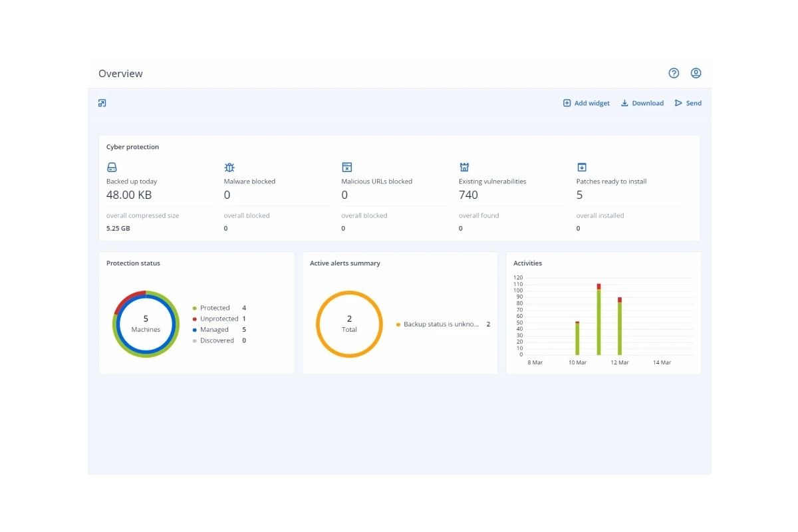The image size is (798, 532).
Task: Click the 740 existing vulnerabilities value
Action: point(468,195)
